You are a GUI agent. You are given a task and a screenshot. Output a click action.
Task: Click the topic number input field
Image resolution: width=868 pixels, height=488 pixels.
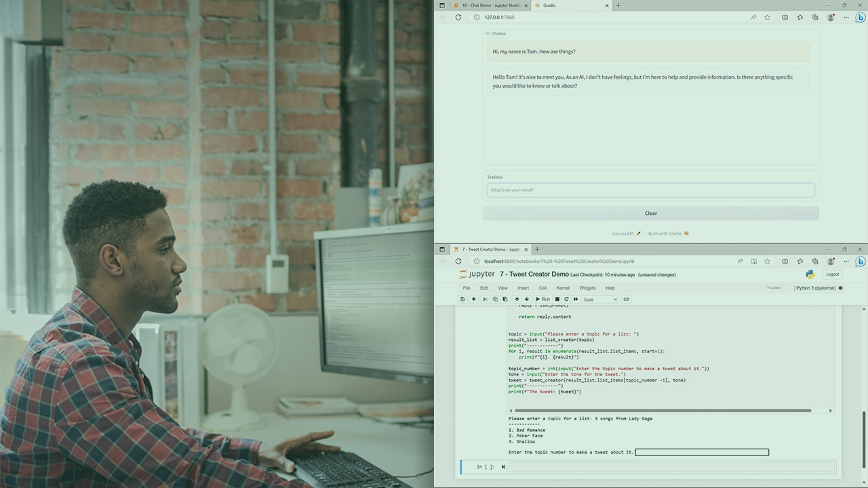click(702, 452)
